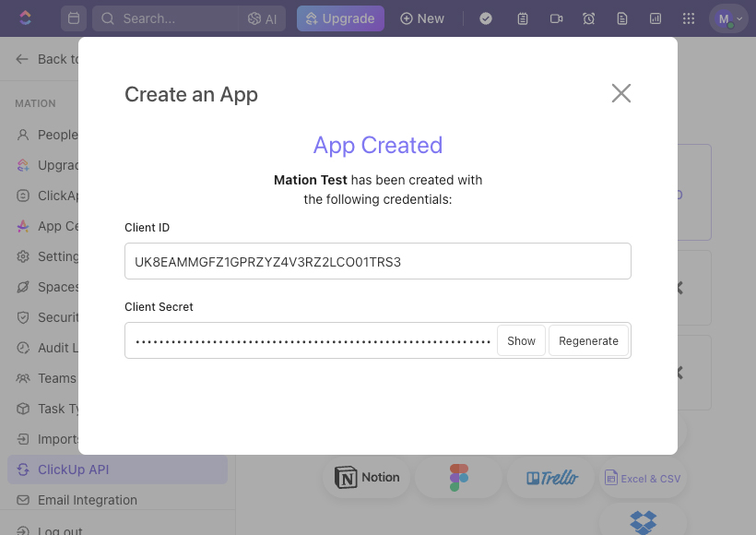756x535 pixels.
Task: Open the document icon in top bar
Action: coord(622,18)
